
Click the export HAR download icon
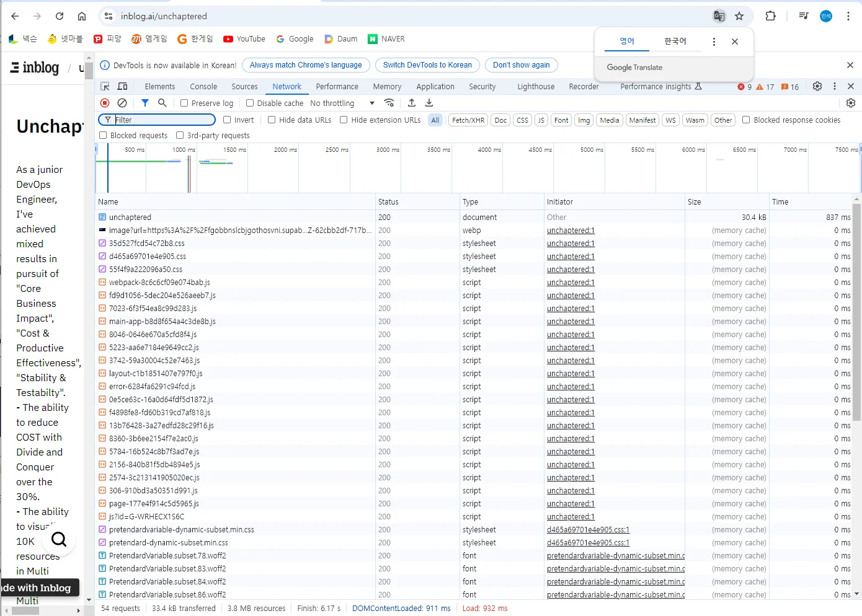tap(429, 103)
